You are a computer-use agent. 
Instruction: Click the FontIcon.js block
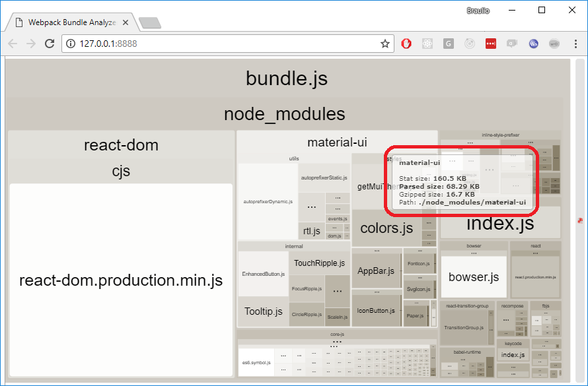418,263
